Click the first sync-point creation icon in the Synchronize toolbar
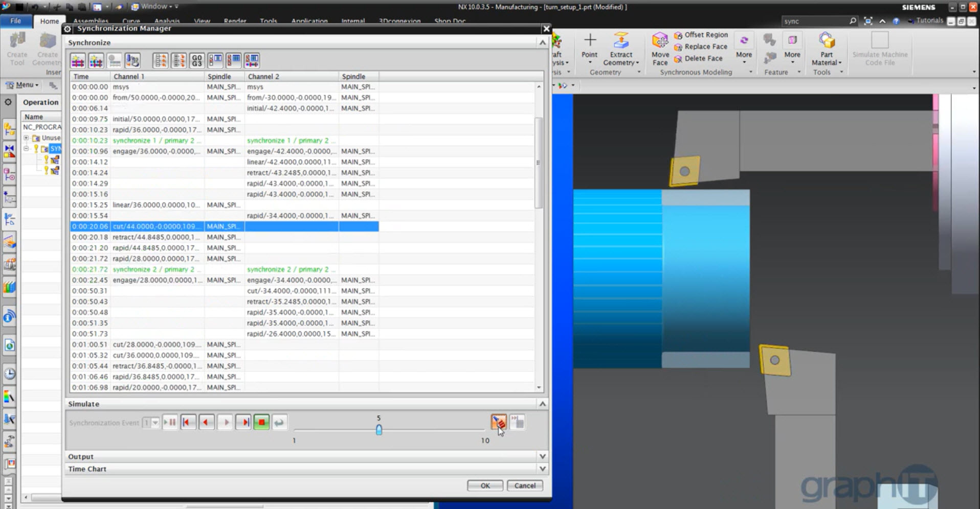The width and height of the screenshot is (980, 509). [78, 61]
